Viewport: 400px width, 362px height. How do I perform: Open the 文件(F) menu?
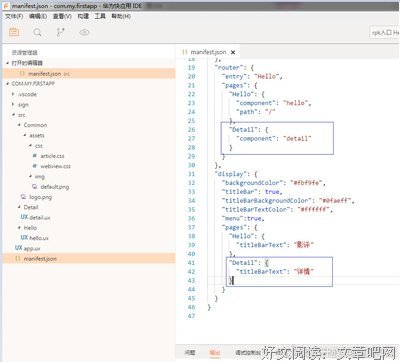coord(14,16)
